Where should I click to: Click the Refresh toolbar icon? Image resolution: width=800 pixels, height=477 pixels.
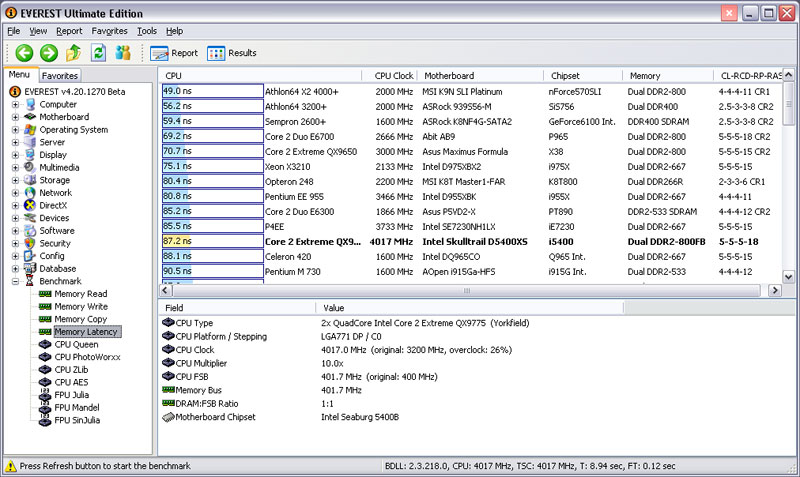point(98,53)
